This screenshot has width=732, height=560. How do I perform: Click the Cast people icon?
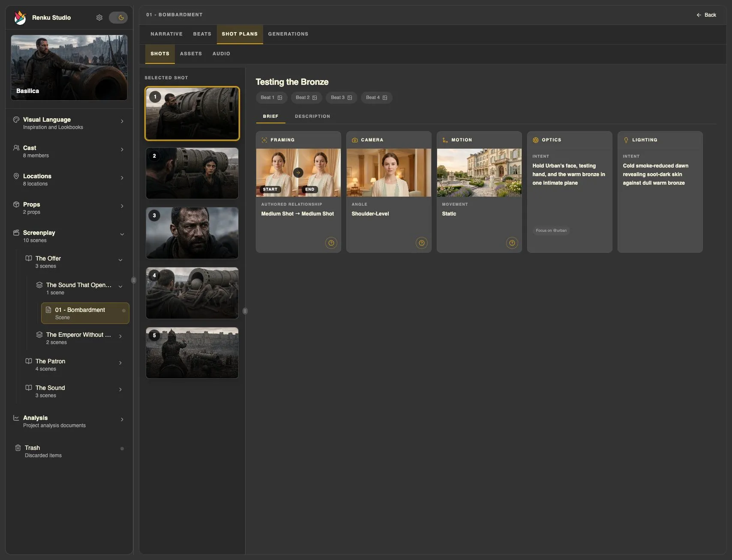point(16,148)
